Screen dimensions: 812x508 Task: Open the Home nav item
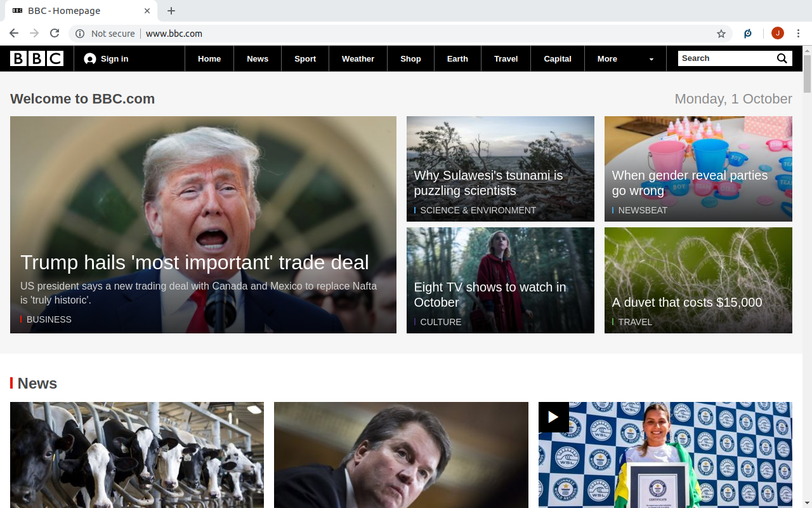[x=209, y=58]
